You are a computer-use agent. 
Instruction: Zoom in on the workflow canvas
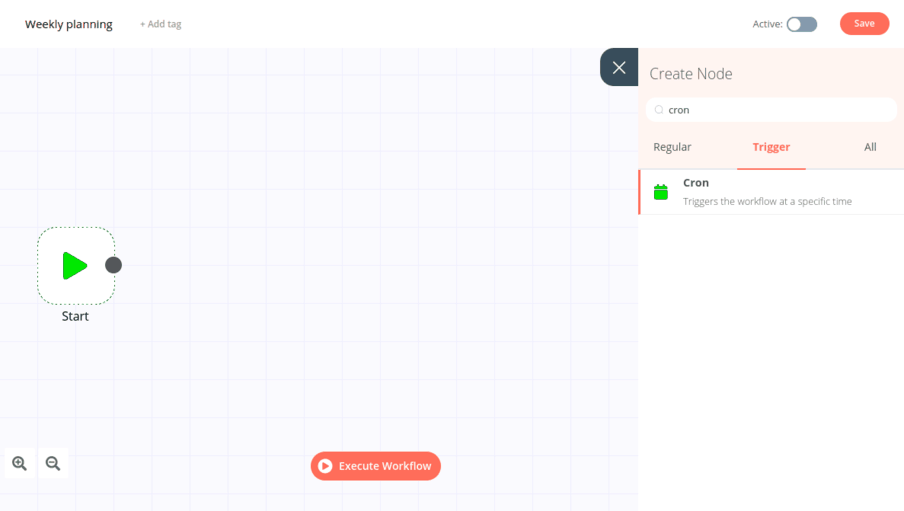pyautogui.click(x=20, y=463)
